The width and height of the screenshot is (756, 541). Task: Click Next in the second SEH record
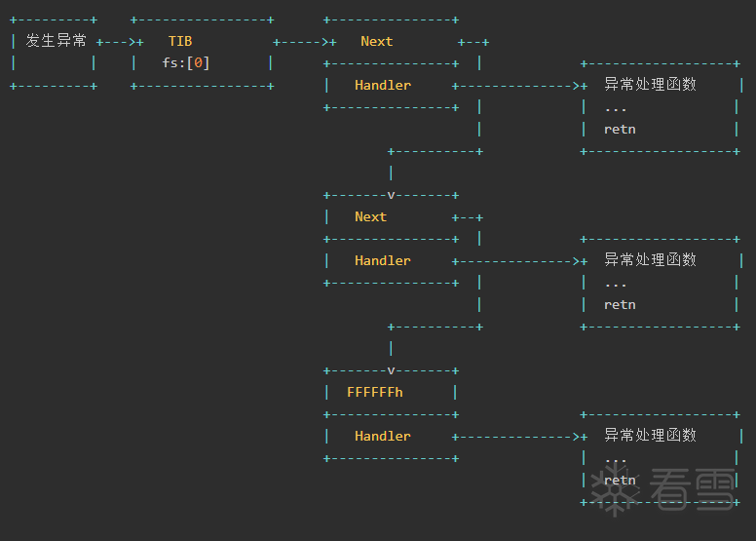[370, 216]
